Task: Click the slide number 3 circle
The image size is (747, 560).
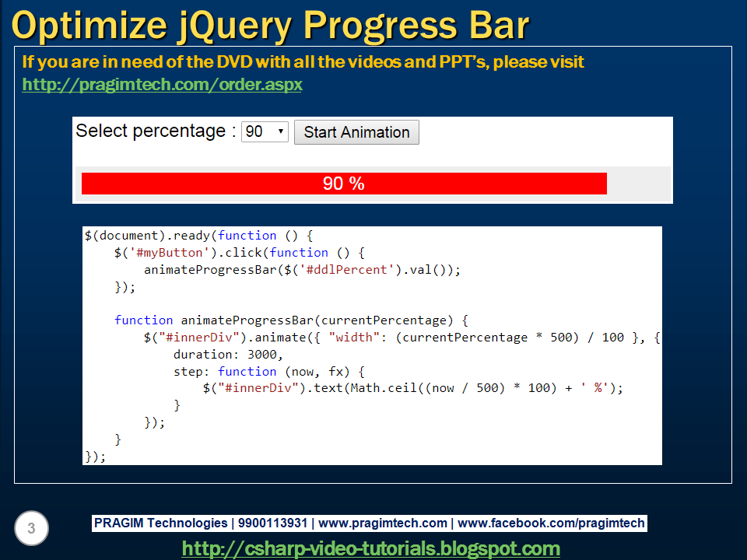Action: [30, 528]
